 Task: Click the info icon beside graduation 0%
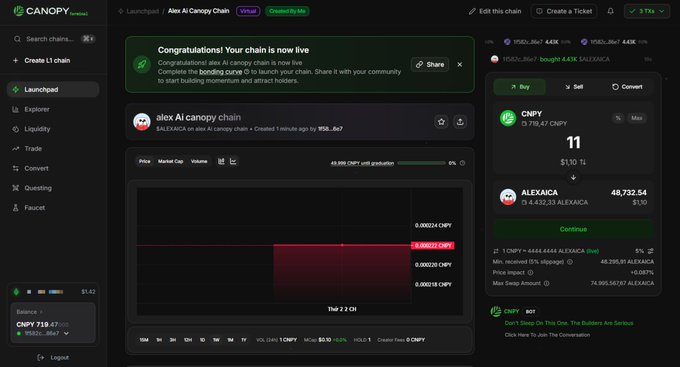tap(462, 163)
